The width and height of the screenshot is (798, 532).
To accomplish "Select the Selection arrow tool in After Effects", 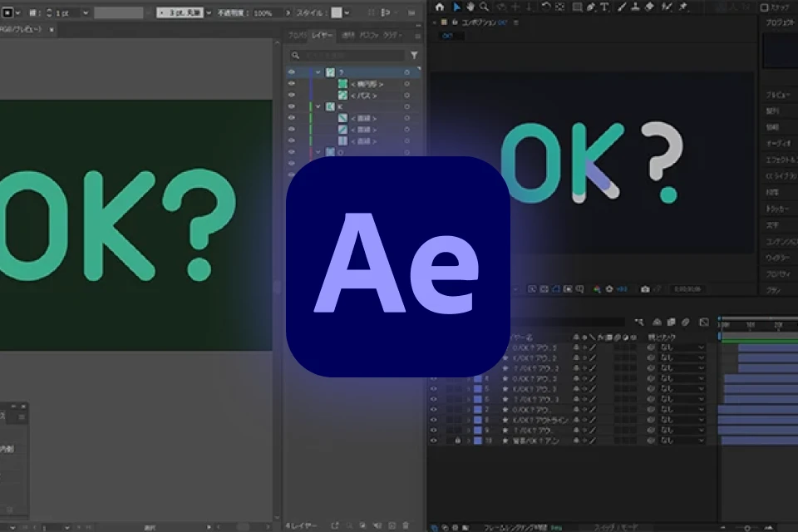I will (456, 7).
